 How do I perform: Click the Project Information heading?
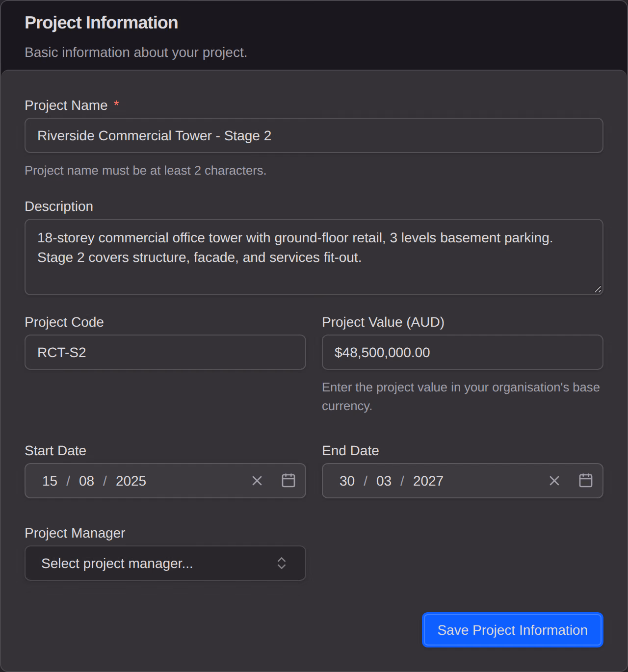click(x=102, y=23)
